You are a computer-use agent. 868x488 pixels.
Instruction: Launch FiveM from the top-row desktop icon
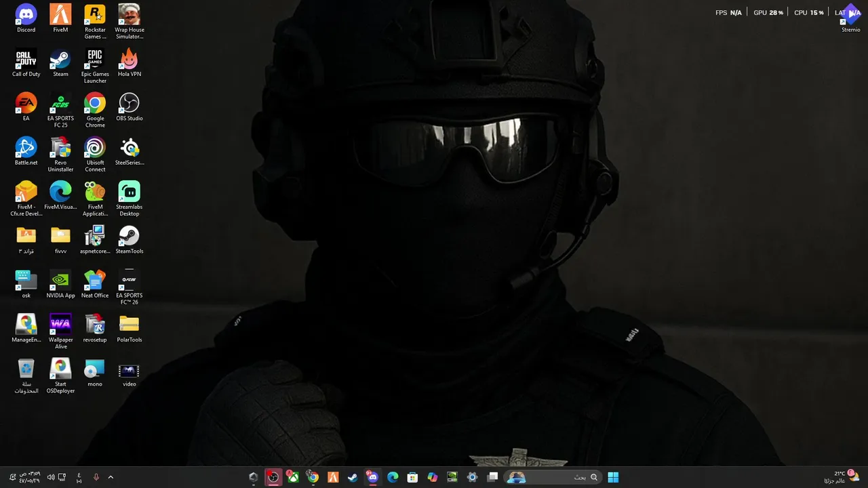(60, 18)
